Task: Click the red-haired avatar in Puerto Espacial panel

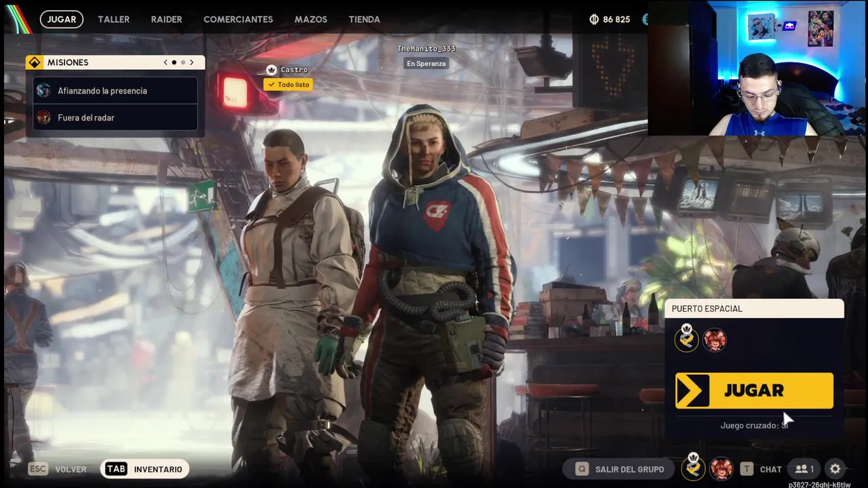Action: pos(714,340)
